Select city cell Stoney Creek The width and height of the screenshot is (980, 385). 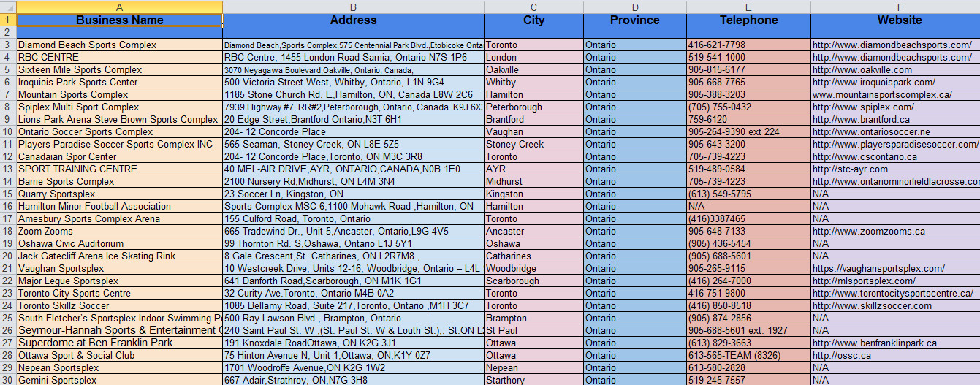coord(534,145)
